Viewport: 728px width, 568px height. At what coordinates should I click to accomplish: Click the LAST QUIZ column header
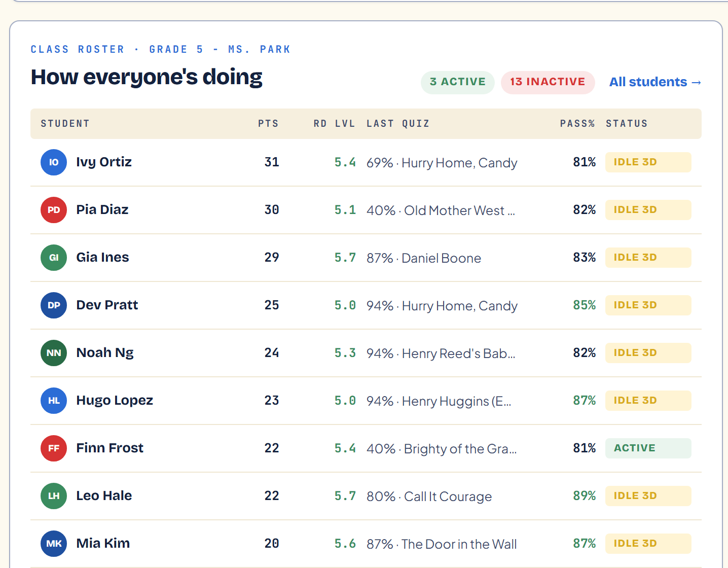[x=398, y=124]
